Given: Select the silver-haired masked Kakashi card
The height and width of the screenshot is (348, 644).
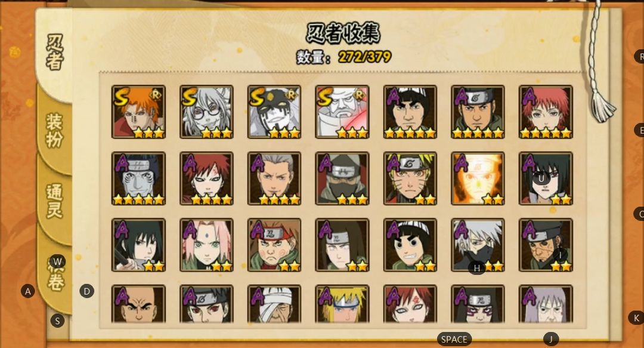Looking at the screenshot, I should 478,245.
